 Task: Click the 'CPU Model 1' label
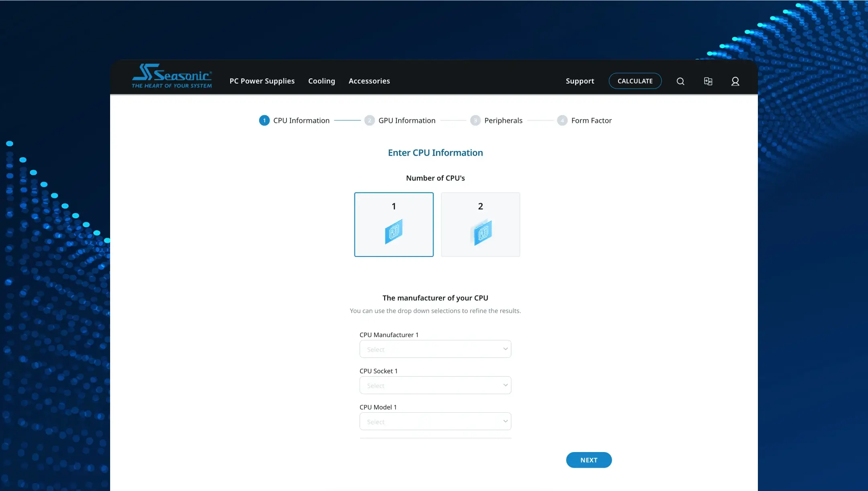378,407
